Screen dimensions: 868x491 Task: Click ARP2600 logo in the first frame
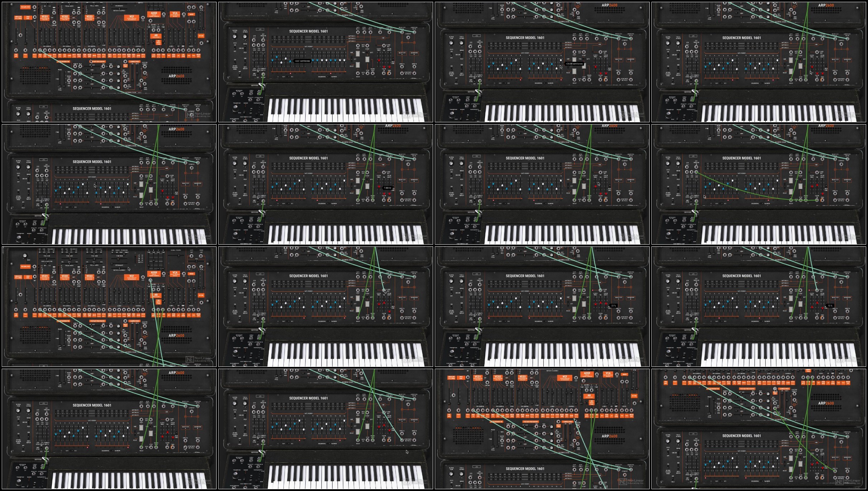176,76
